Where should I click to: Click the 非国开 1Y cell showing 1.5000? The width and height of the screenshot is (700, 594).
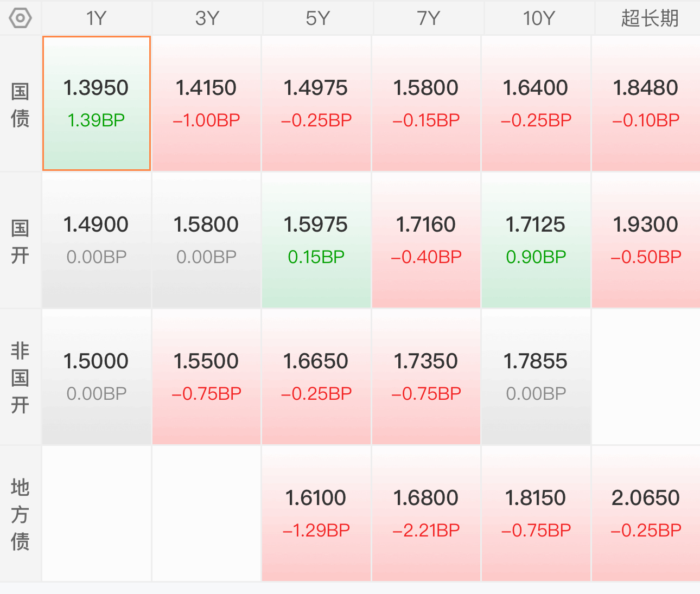(97, 377)
